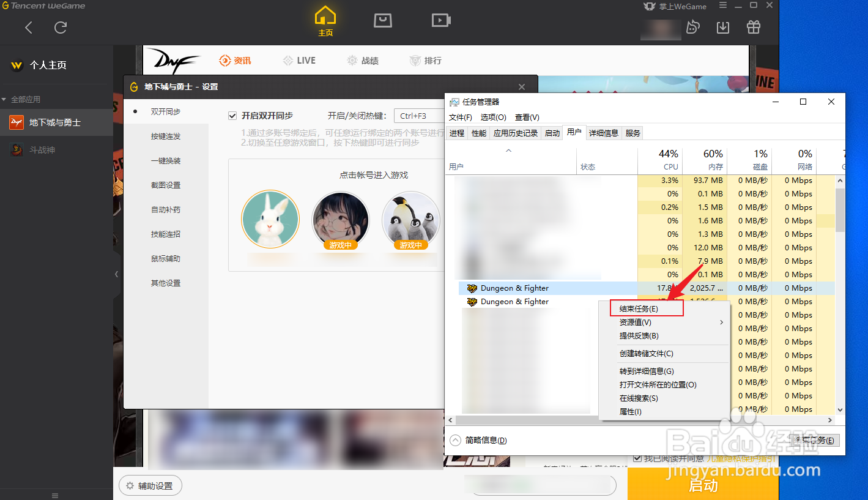The image size is (868, 500).
Task: Switch to Task Manager 性能 tab
Action: 479,133
